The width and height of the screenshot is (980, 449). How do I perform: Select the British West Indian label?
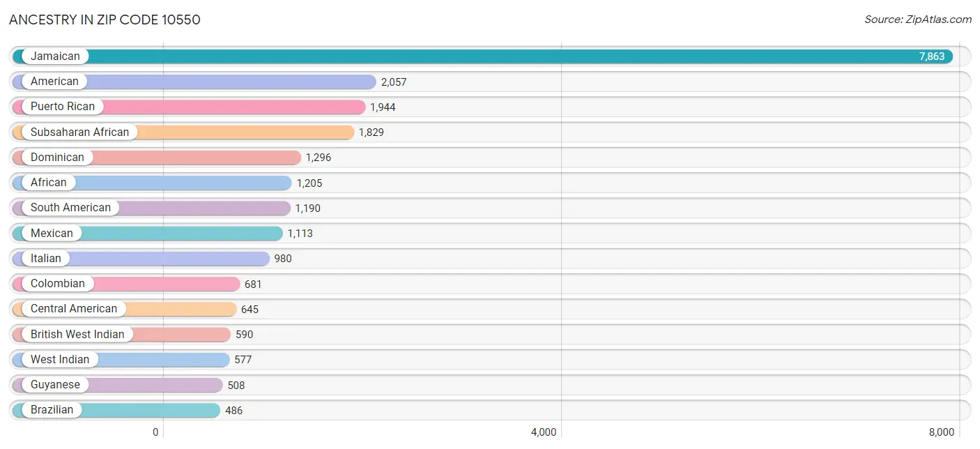click(x=77, y=334)
